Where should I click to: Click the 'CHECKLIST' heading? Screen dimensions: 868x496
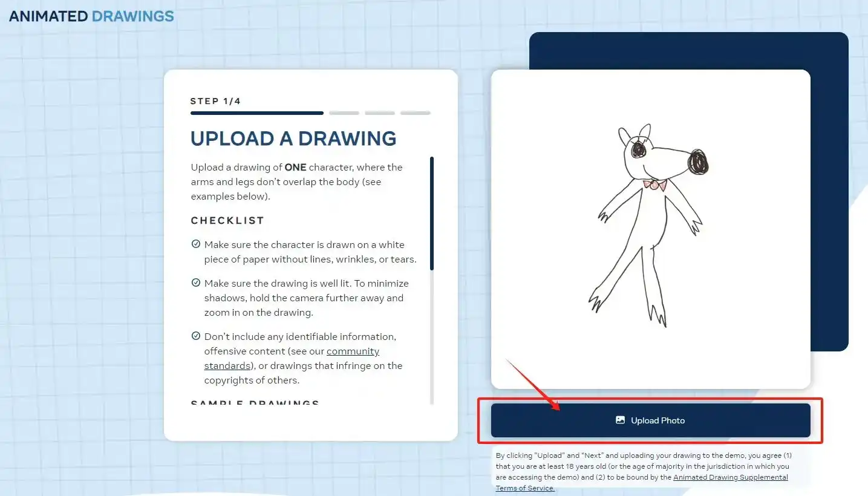[227, 221]
